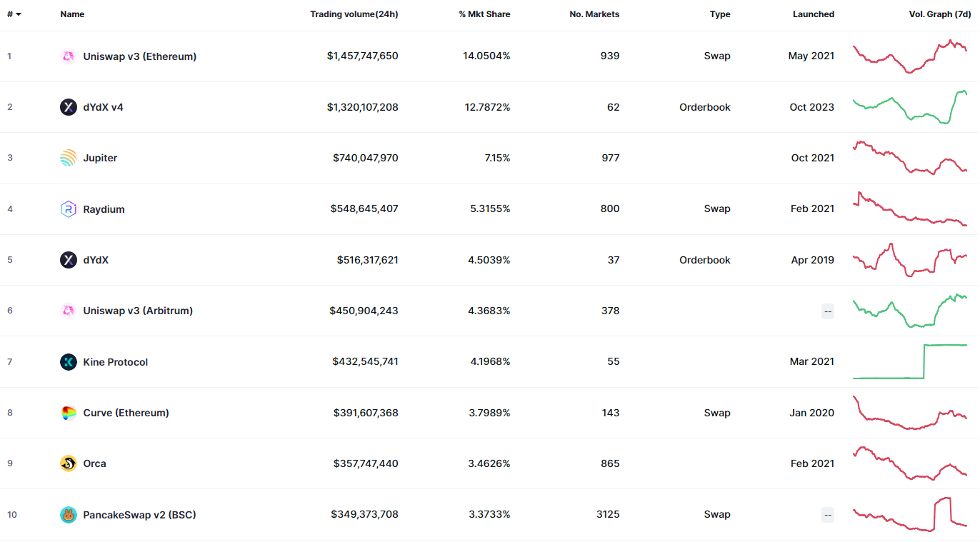Open PancakeSwap v2 (BSC) name link
The image size is (980, 542).
tap(139, 515)
